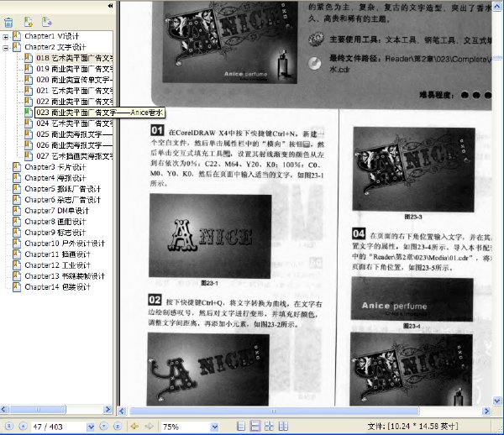The height and width of the screenshot is (435, 504).
Task: Select Chapter8 画册设计 bookmark
Action: tap(55, 222)
